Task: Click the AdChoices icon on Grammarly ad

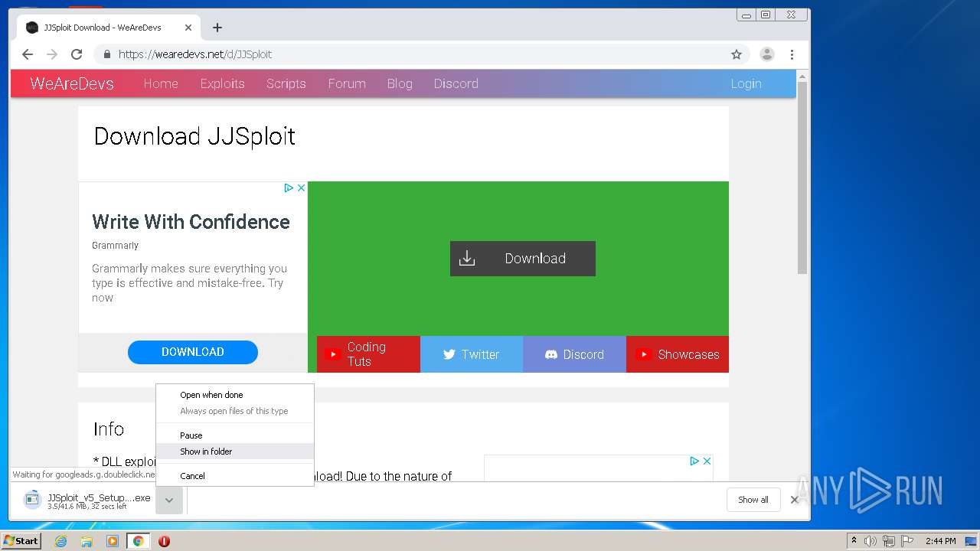Action: 289,187
